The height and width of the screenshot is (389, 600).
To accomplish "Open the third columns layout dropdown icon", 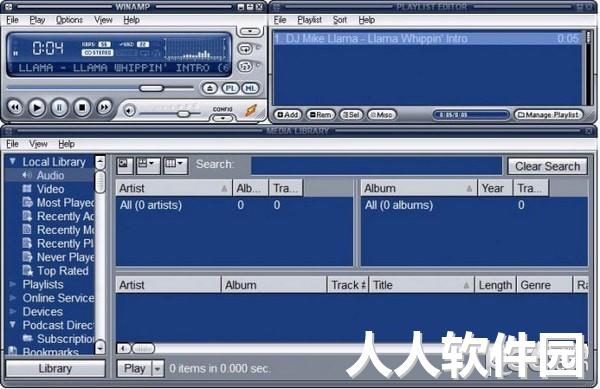I will click(x=176, y=166).
